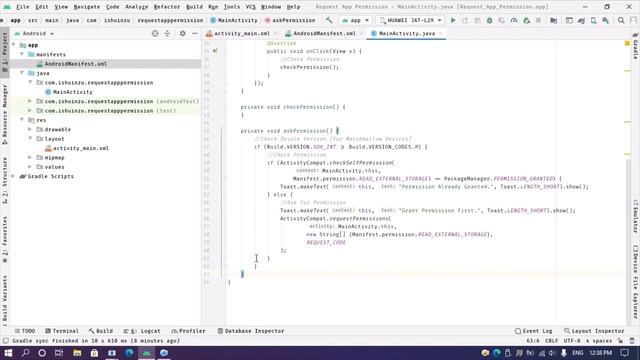Collapse the manifests folder arrow
The height and width of the screenshot is (360, 640).
click(22, 54)
